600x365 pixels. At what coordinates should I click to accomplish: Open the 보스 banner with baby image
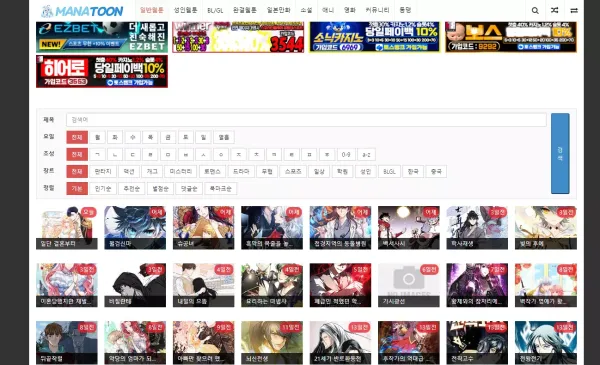511,37
